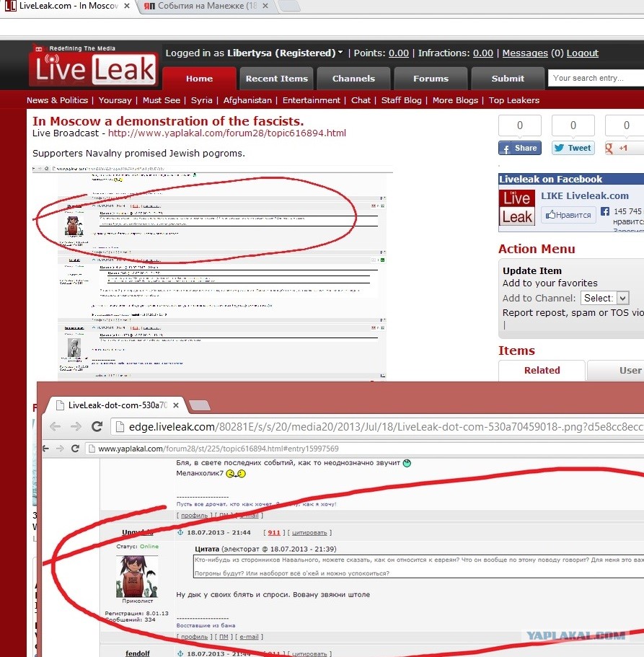Click the 911 link in the 21:44 post
The image size is (644, 657).
coord(274,532)
